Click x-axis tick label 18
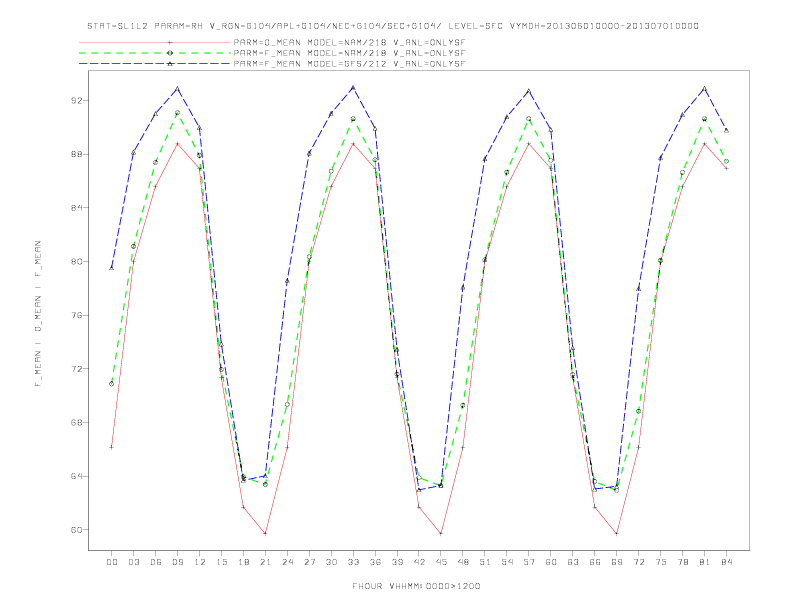 [243, 562]
